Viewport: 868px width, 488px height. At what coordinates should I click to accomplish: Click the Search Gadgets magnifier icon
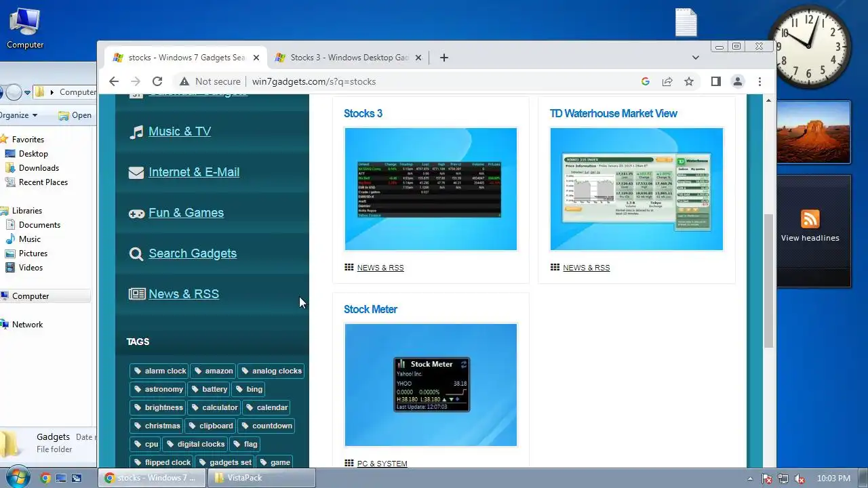[x=137, y=254]
